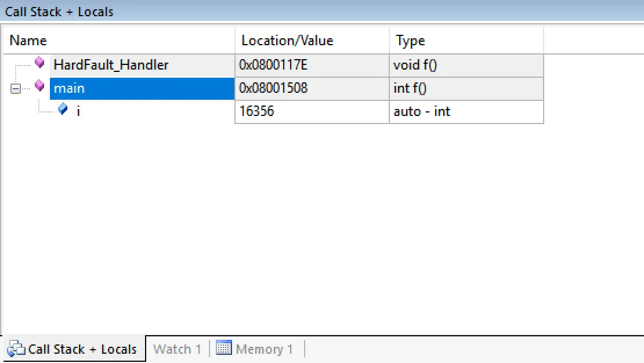Click the blue diamond icon beside variable i

63,109
